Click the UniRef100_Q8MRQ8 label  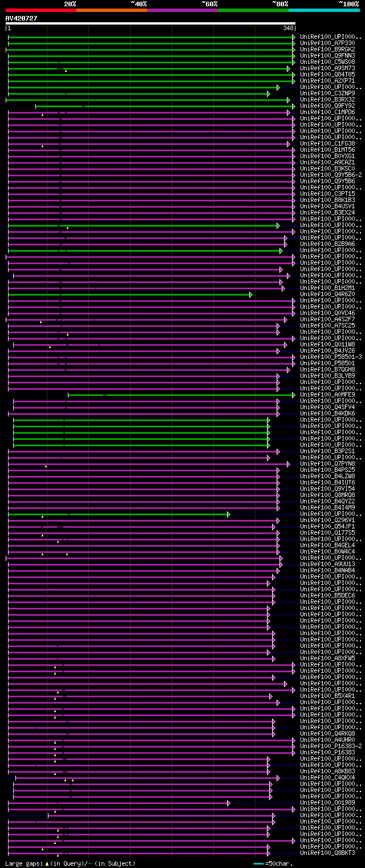pos(327,495)
